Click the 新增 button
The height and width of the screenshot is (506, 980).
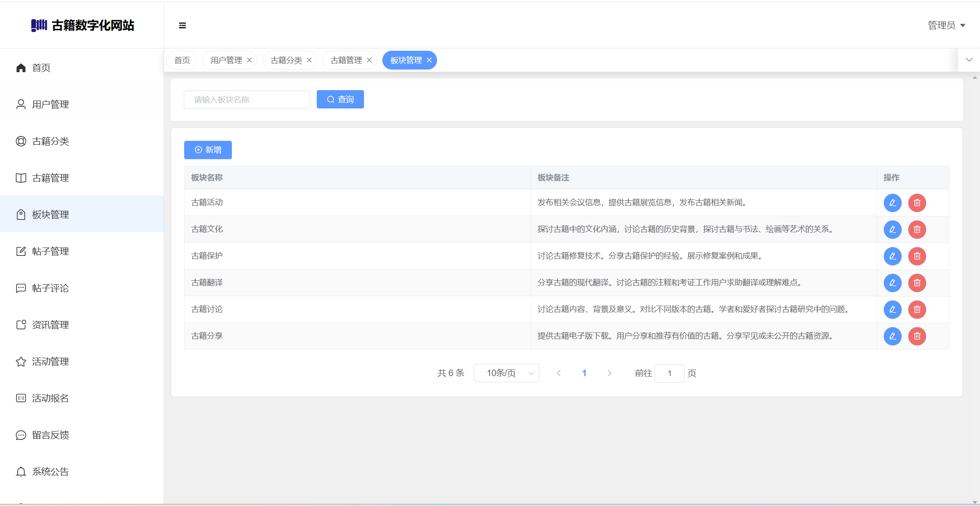click(x=208, y=150)
